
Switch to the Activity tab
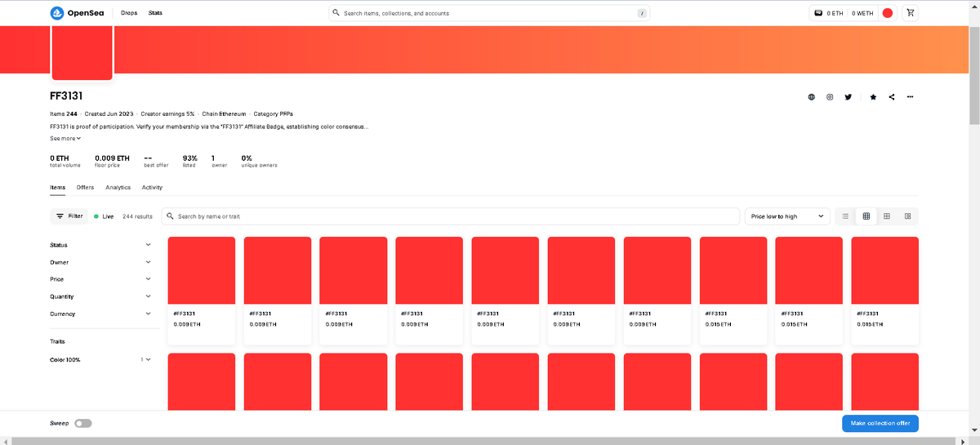tap(152, 188)
